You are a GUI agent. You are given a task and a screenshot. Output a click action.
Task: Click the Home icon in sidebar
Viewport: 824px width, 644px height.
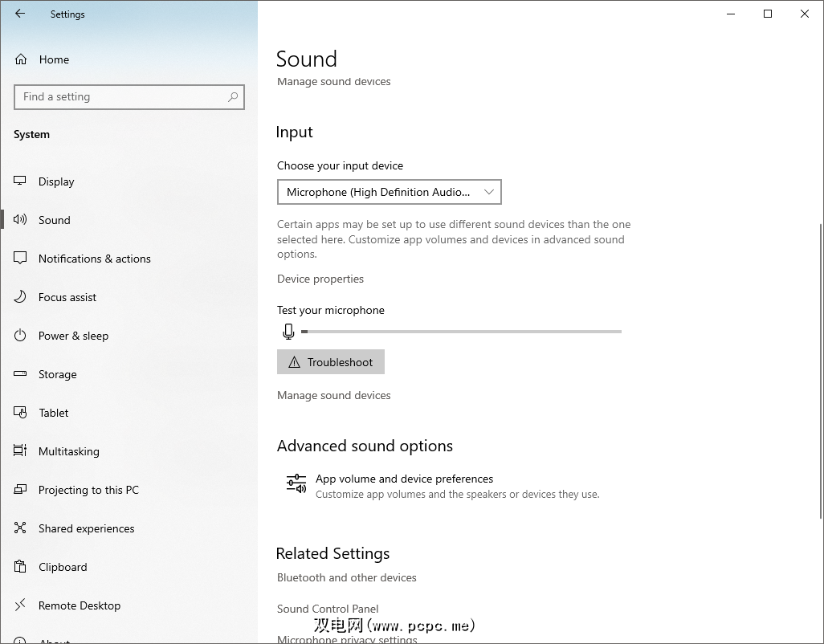pyautogui.click(x=21, y=59)
